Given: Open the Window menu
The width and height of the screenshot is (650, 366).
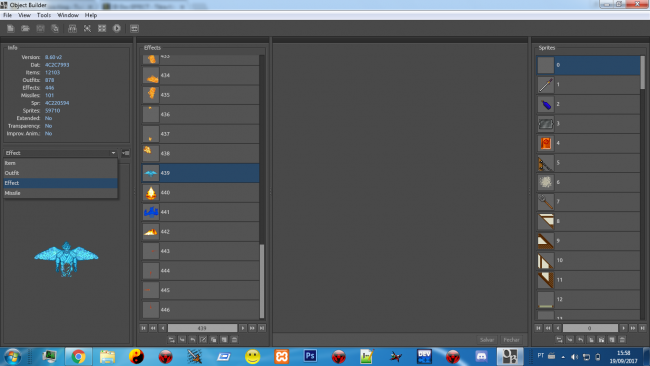Looking at the screenshot, I should tap(68, 15).
